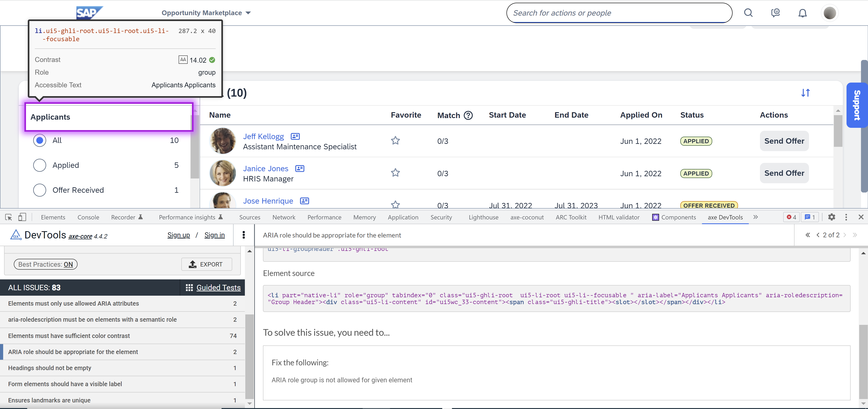Open axe DevTools three-dot options menu

coord(244,235)
